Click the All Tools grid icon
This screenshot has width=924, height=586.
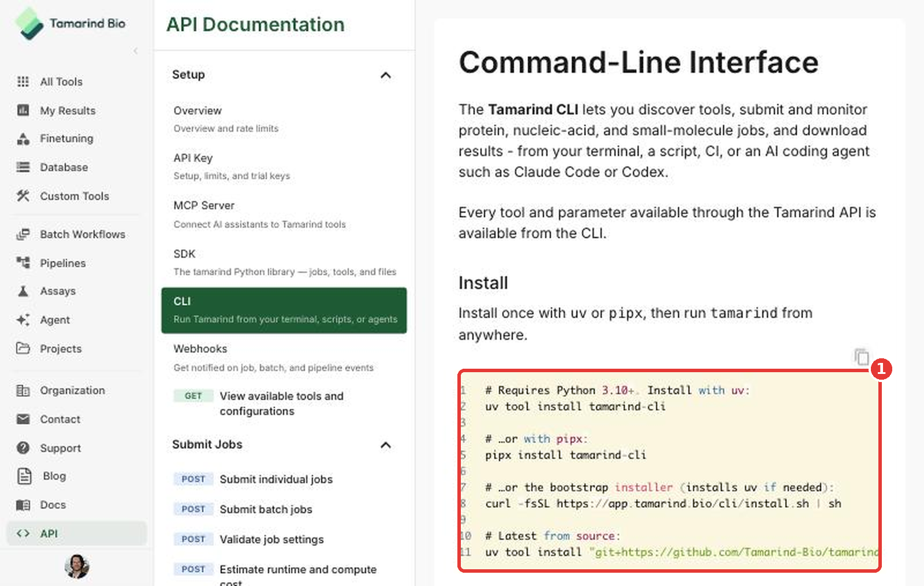pyautogui.click(x=23, y=81)
